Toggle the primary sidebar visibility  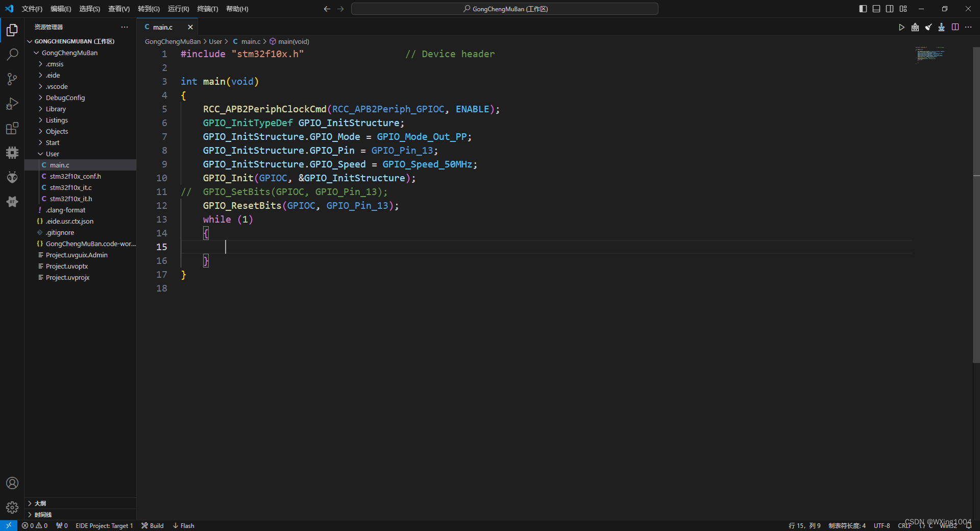(x=863, y=9)
